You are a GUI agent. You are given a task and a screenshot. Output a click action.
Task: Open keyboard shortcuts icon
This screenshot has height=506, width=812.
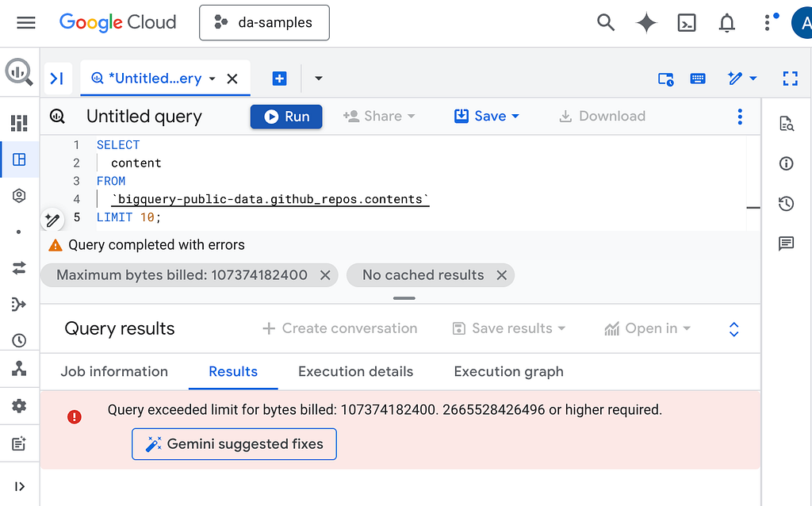[x=698, y=79]
